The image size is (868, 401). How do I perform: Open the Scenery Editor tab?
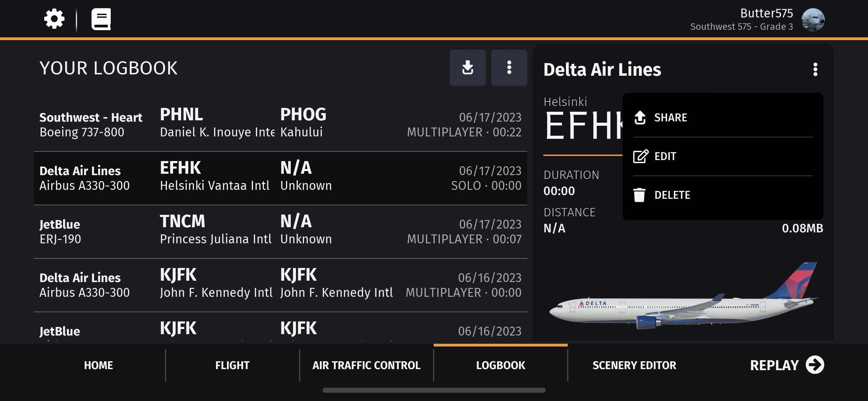click(x=634, y=365)
